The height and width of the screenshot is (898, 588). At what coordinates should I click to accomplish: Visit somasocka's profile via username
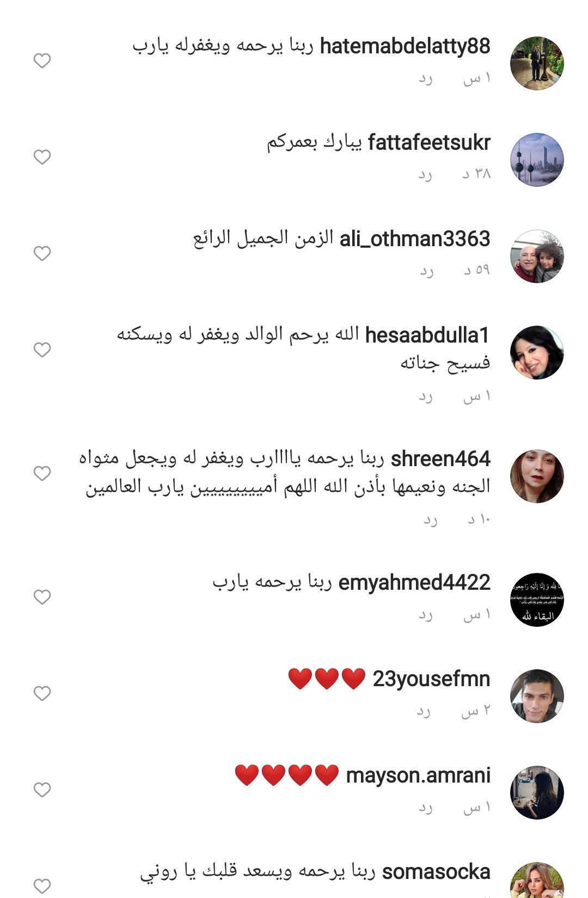(x=436, y=872)
